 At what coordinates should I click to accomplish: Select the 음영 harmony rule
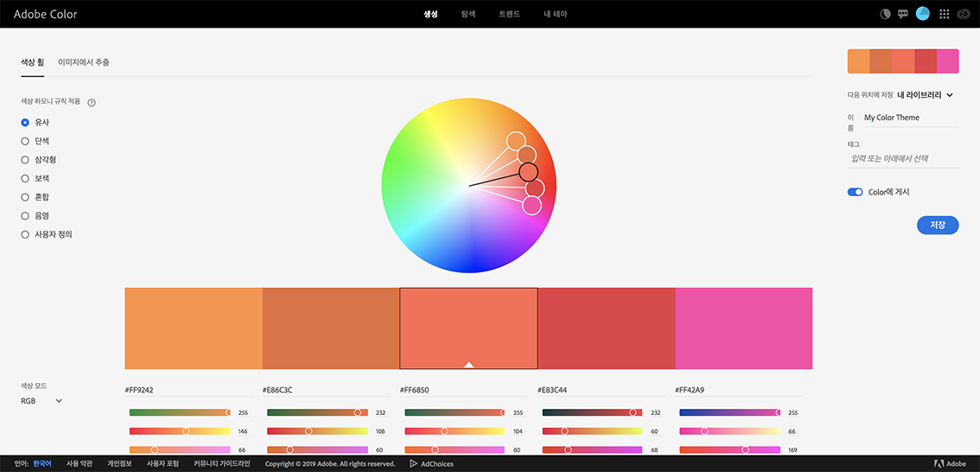pyautogui.click(x=25, y=216)
